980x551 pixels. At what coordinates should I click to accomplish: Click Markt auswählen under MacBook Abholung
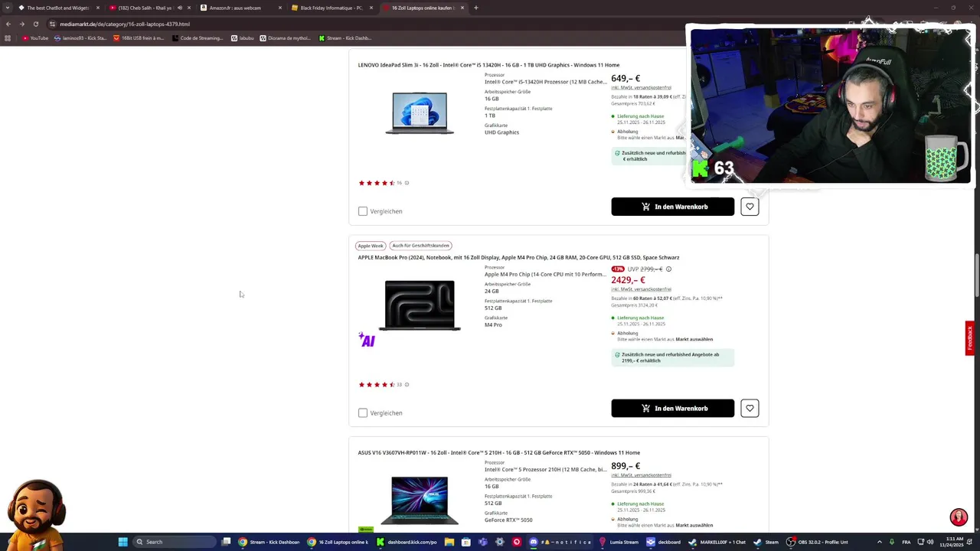coord(694,340)
